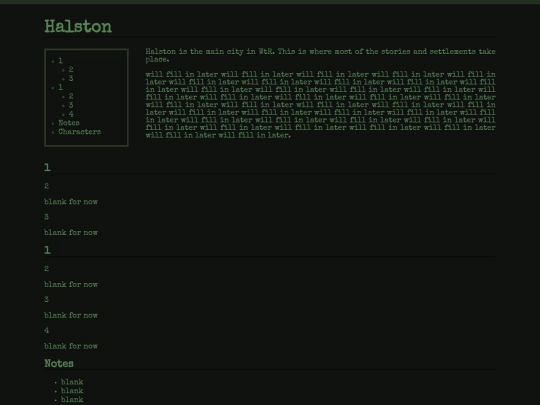This screenshot has width=540, height=405.
Task: Click the '4' subheading in the body
Action: (46, 331)
